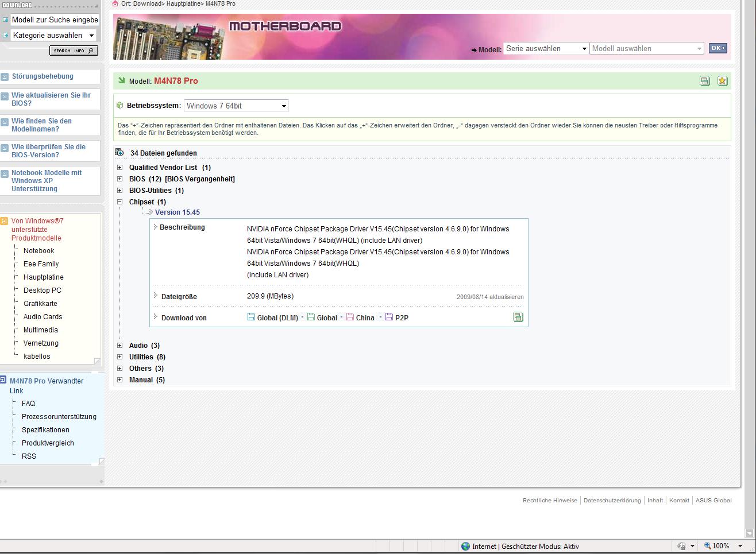The height and width of the screenshot is (554, 756).
Task: Click the SEARCH INFO button
Action: pyautogui.click(x=73, y=51)
